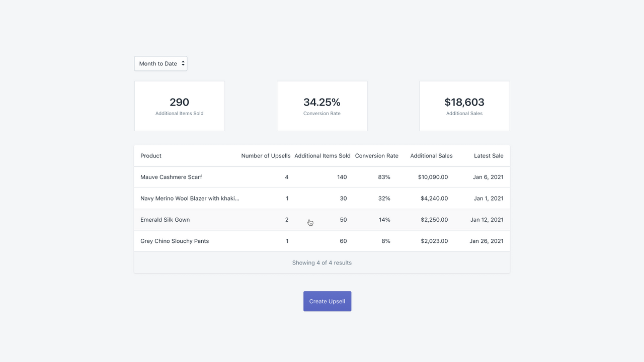Click the 290 Additional Items Sold card
Viewport: 644px width, 362px height.
pyautogui.click(x=179, y=106)
